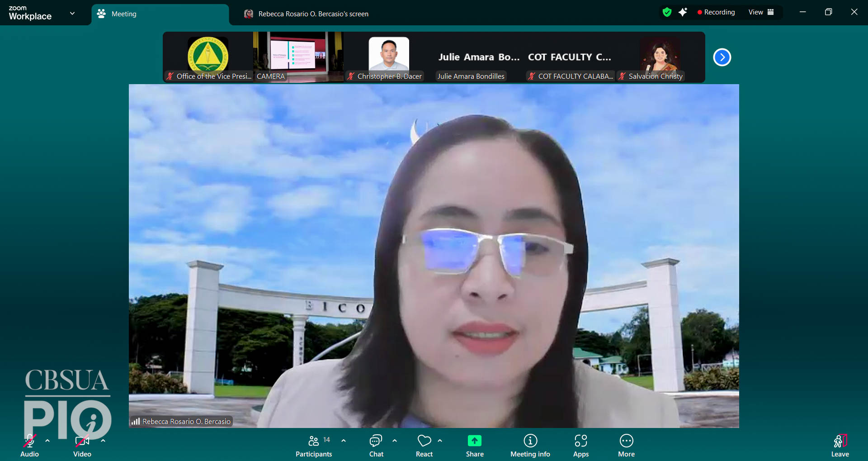
Task: Open the Apps panel
Action: 580,446
